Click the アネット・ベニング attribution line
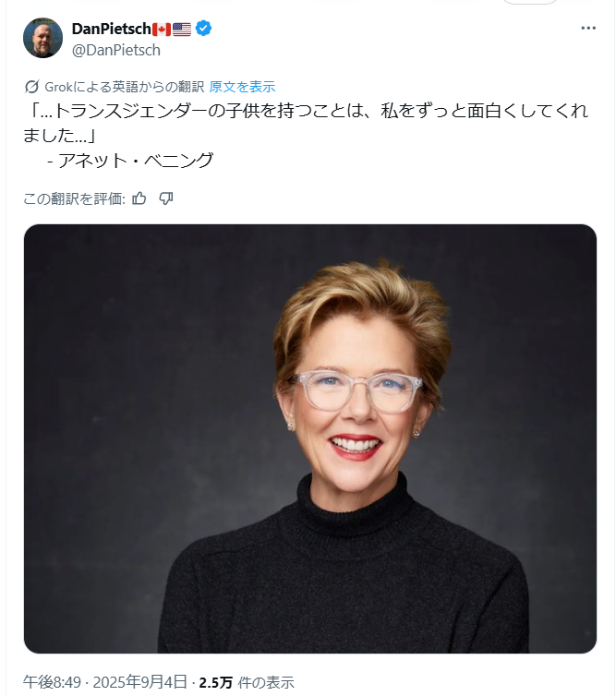Viewport: 616px width, 696px height. [x=130, y=161]
